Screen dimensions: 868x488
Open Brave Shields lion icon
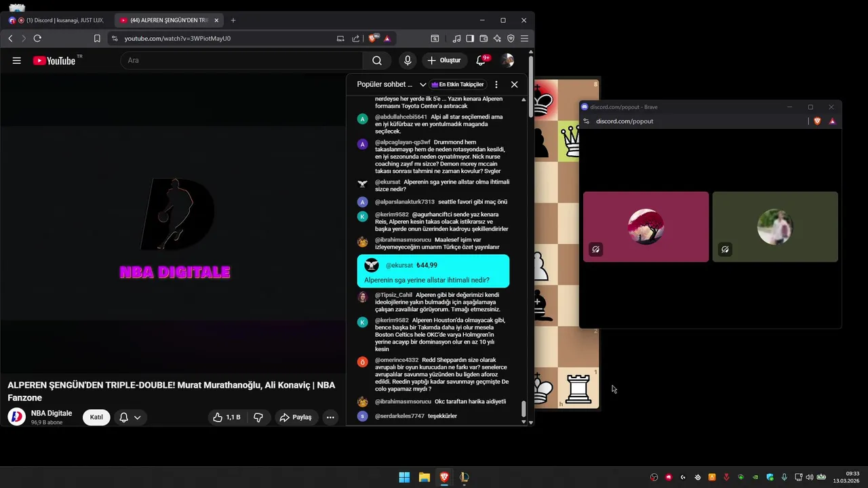pyautogui.click(x=374, y=39)
